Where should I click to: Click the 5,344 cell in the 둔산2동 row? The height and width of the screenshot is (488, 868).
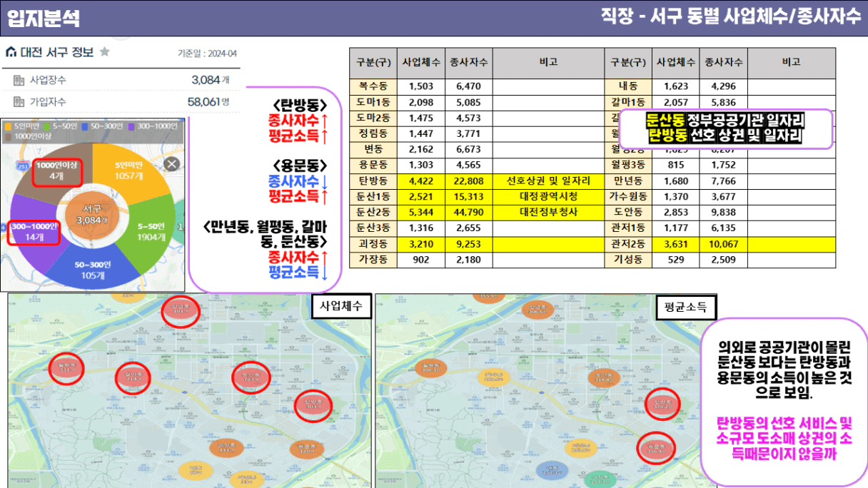tap(420, 213)
